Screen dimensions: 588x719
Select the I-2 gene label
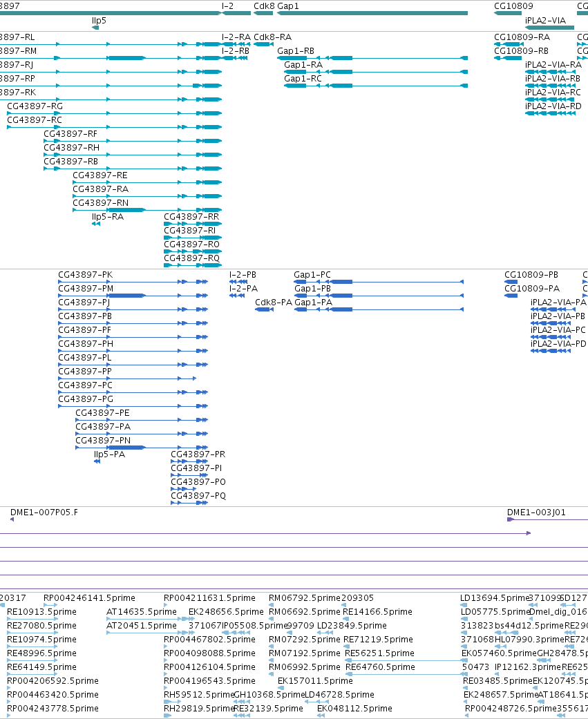tap(227, 6)
